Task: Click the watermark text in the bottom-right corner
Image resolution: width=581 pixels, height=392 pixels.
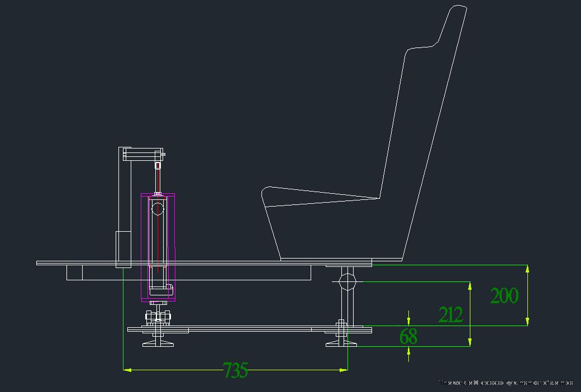Action: (x=506, y=383)
